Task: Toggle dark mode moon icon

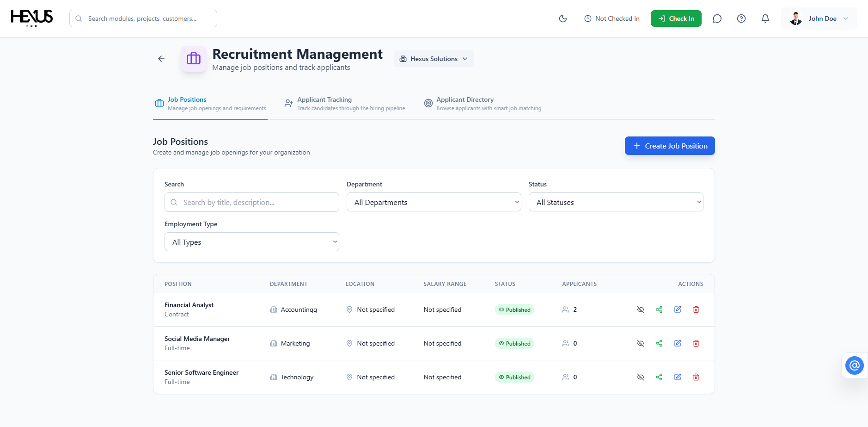Action: click(563, 19)
